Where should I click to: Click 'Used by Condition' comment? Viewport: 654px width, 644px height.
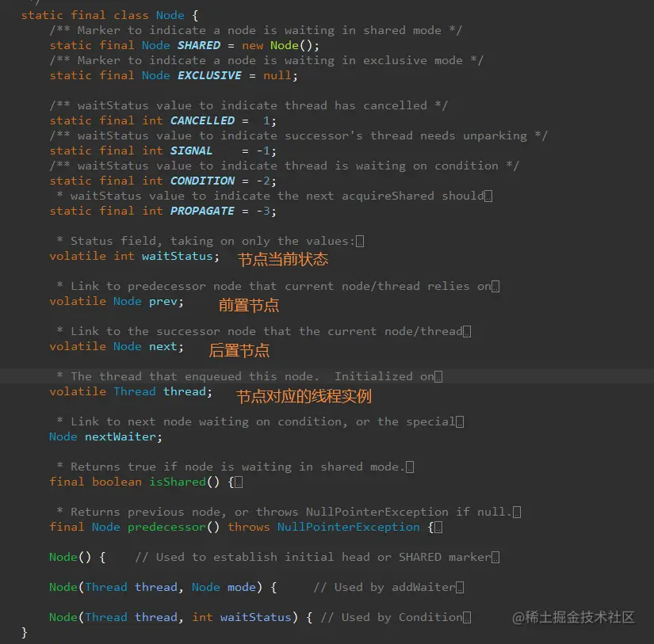pos(392,617)
